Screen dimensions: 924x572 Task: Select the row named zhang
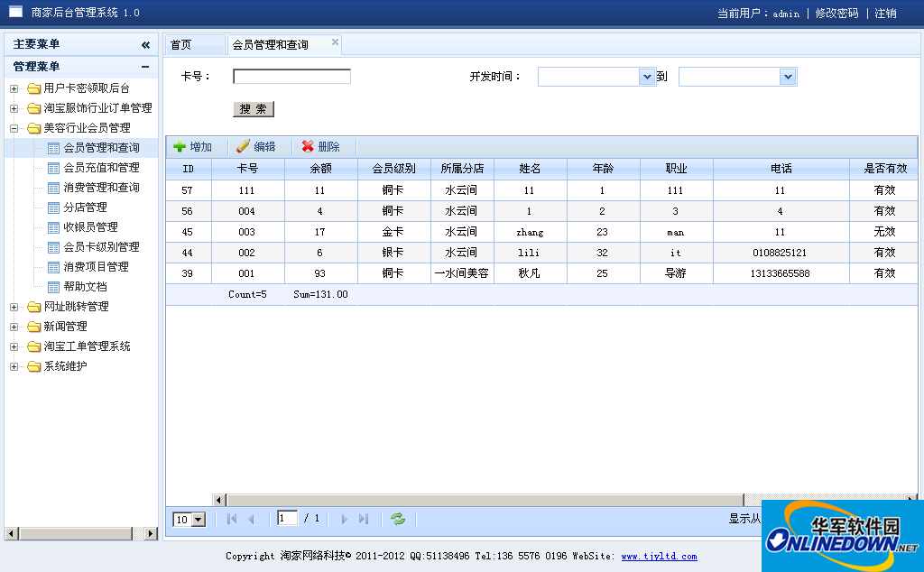pyautogui.click(x=541, y=232)
